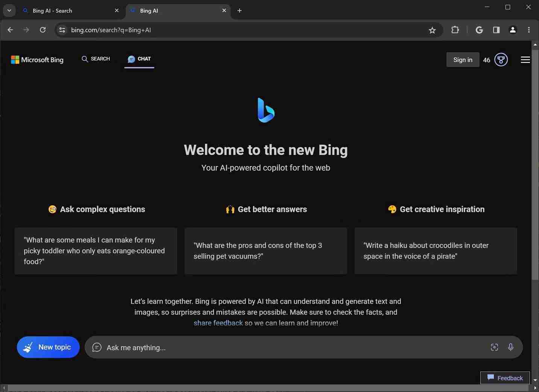Viewport: 539px width, 392px height.
Task: Click inside the Ask me anything field
Action: [263, 347]
